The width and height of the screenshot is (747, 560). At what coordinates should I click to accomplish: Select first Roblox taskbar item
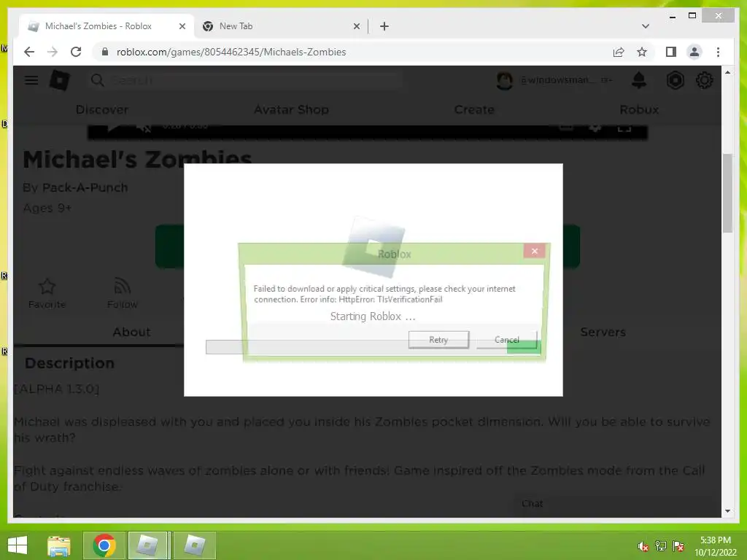(148, 545)
